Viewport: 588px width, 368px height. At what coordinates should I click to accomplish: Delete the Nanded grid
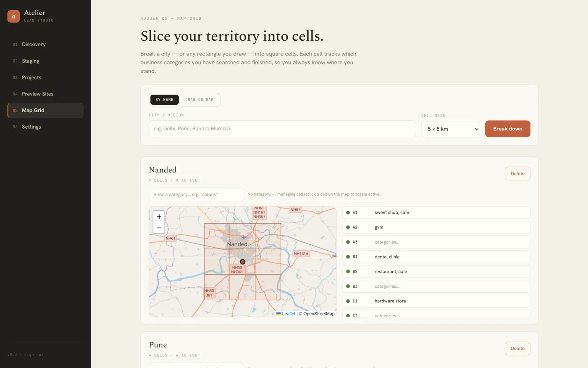coord(517,174)
